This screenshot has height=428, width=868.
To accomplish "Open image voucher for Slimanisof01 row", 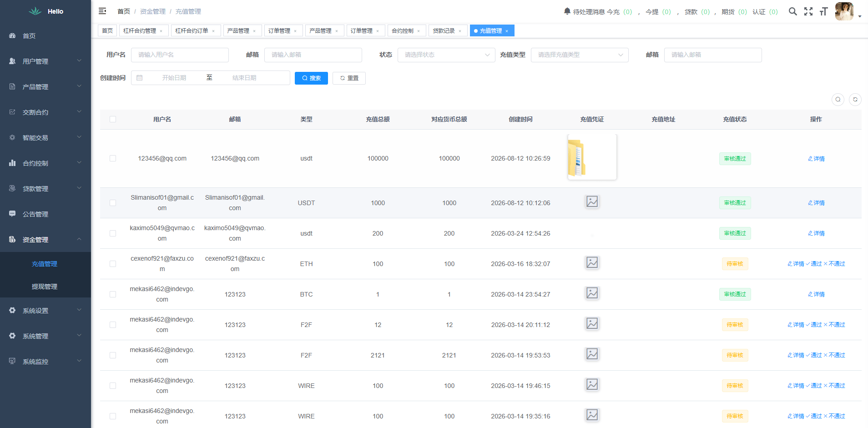I will [592, 201].
